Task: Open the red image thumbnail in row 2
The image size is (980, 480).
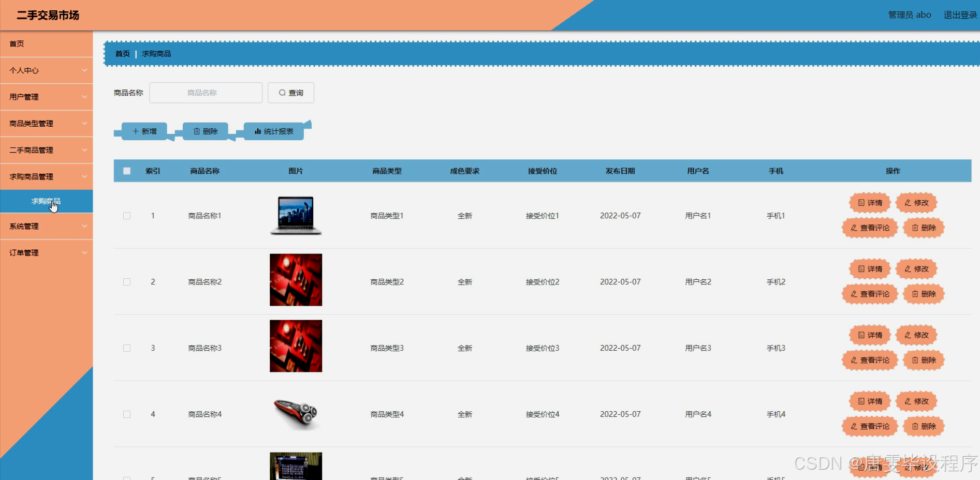Action: 296,280
